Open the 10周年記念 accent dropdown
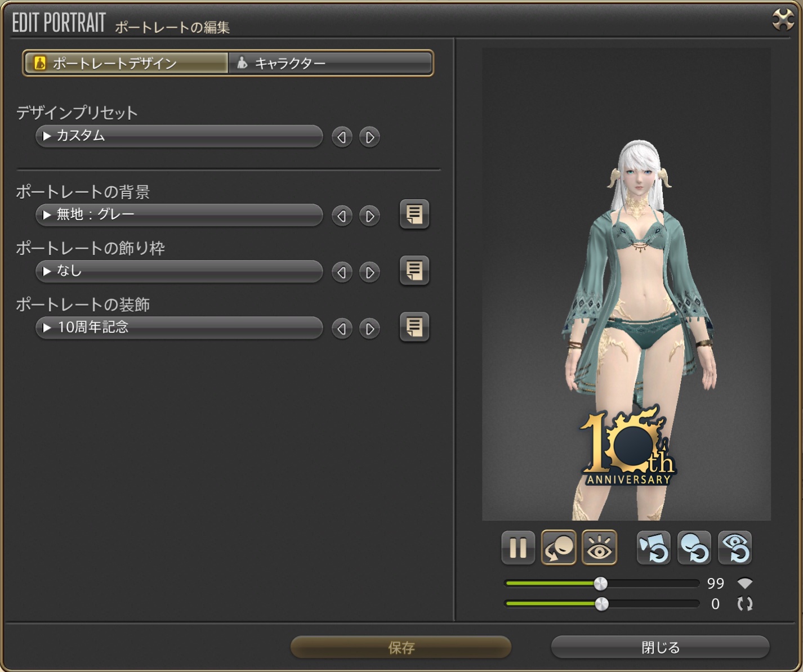The image size is (803, 672). [179, 328]
